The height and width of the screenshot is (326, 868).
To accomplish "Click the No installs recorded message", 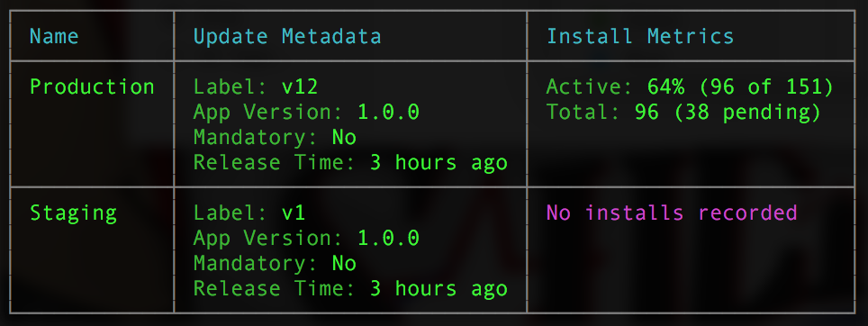I will pos(672,213).
